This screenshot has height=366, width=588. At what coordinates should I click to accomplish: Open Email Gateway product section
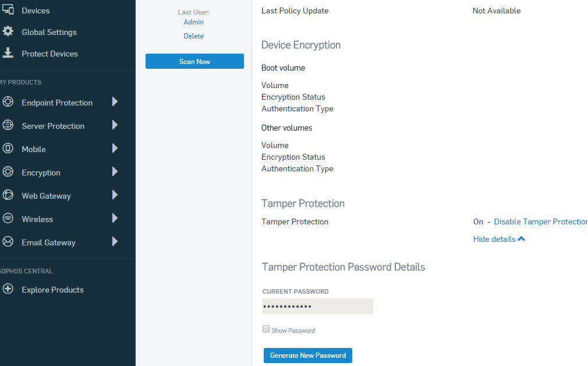pos(48,242)
